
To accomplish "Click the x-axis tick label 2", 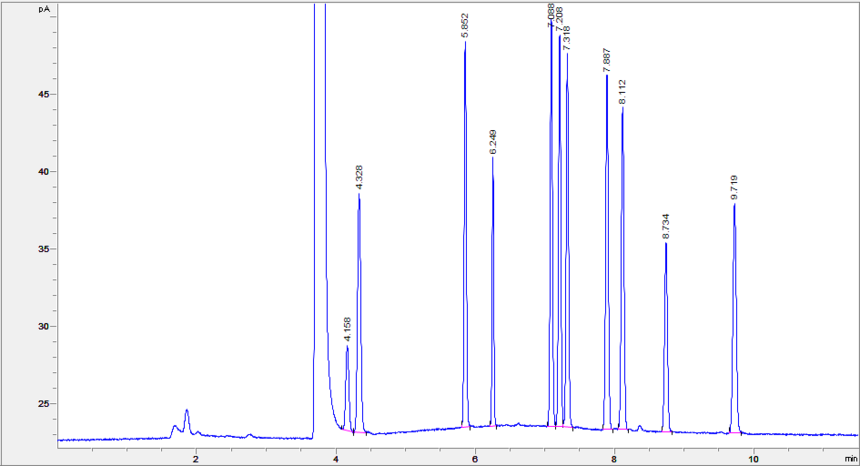I will point(196,458).
